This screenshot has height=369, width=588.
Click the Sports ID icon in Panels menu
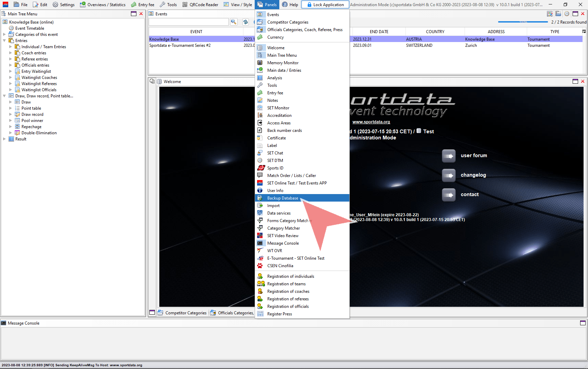260,168
